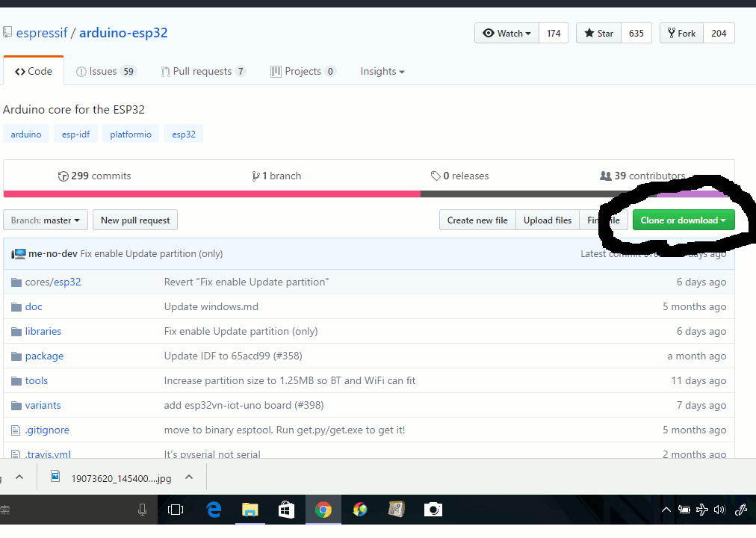
Task: Click the Create new file button
Action: click(477, 220)
